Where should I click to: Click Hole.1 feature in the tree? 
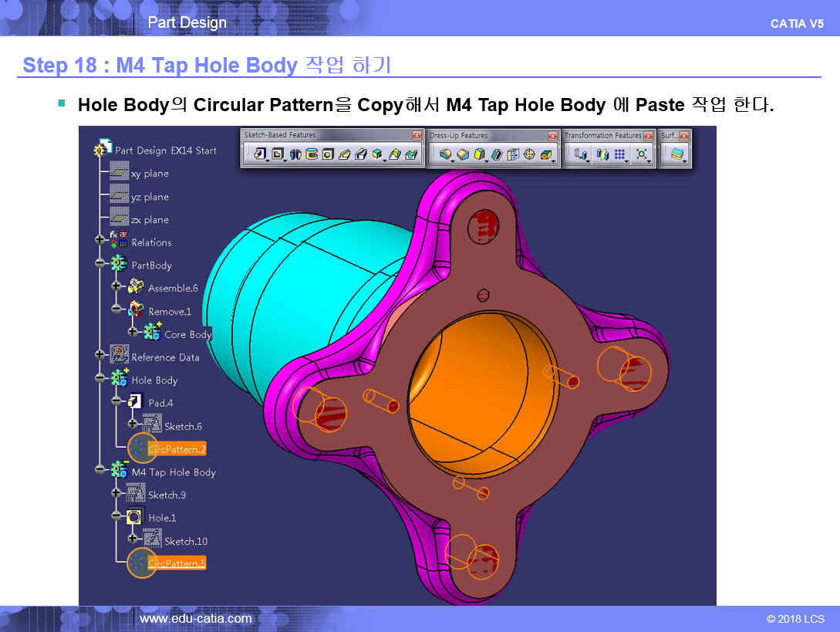click(161, 518)
